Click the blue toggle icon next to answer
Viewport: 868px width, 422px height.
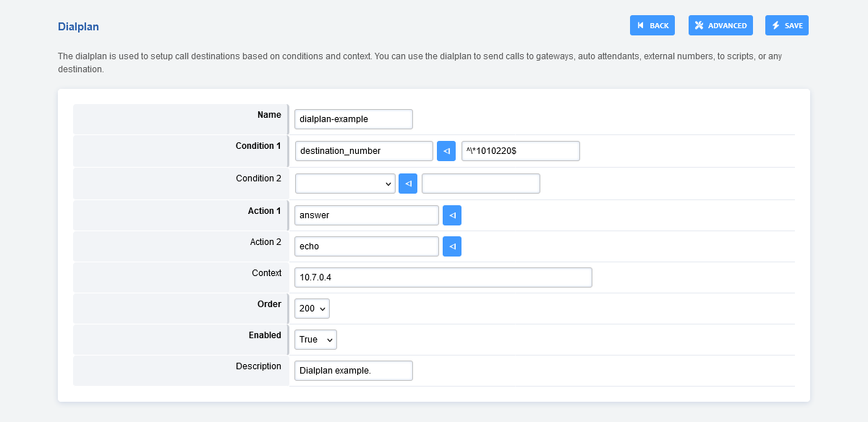coord(452,215)
